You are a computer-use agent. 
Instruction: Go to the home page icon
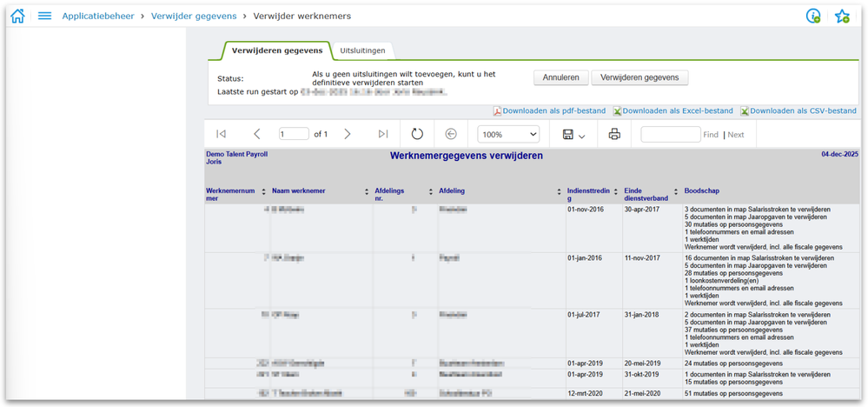(17, 16)
